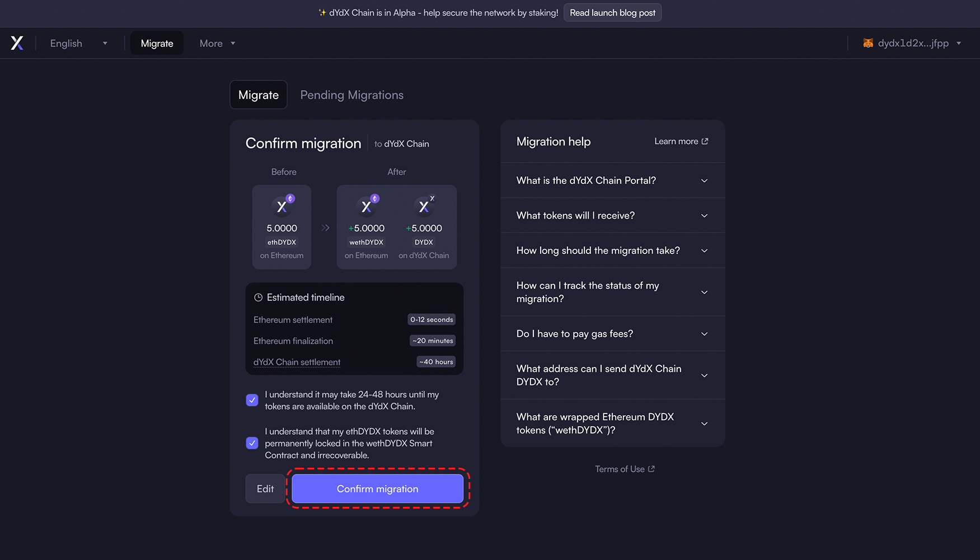This screenshot has height=560, width=980.
Task: Click the '~20 minutes' timeline badge
Action: [433, 341]
